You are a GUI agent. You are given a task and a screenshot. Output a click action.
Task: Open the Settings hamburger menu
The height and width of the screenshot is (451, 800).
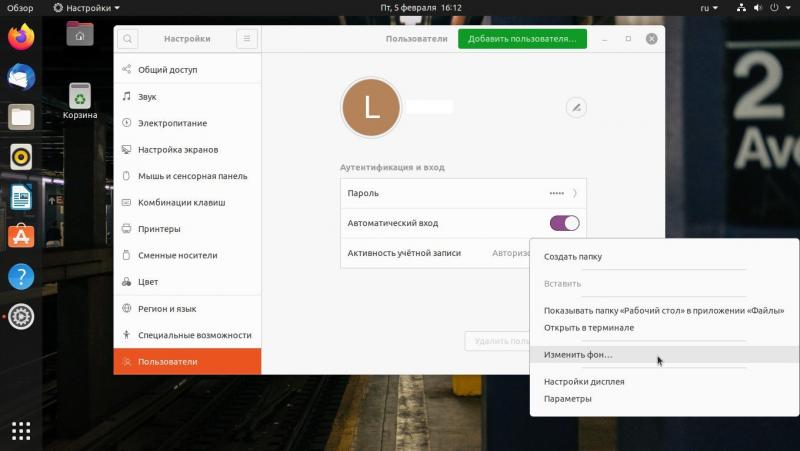click(247, 39)
